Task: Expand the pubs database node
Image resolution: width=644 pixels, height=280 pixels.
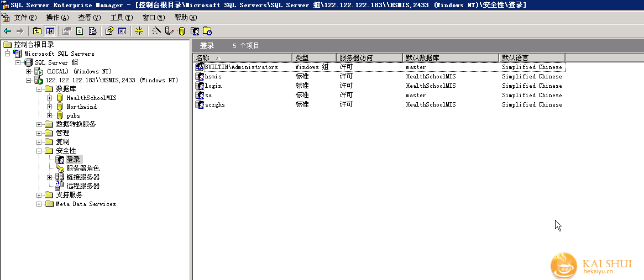Action: point(50,116)
